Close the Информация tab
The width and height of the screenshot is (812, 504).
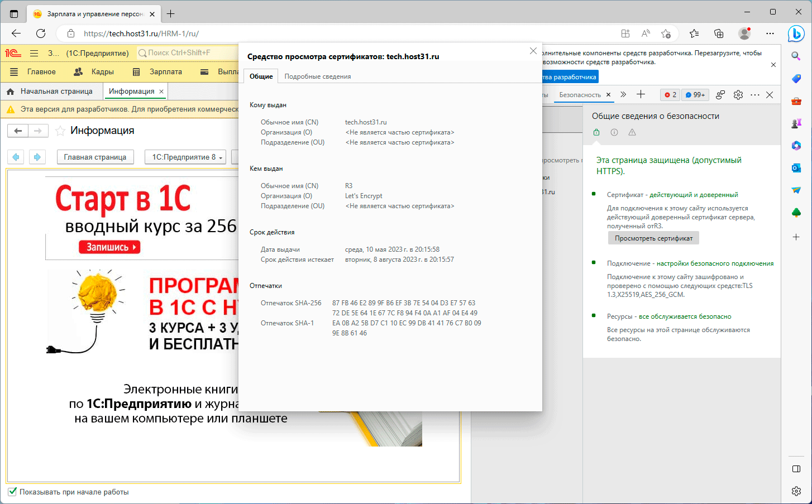click(161, 92)
